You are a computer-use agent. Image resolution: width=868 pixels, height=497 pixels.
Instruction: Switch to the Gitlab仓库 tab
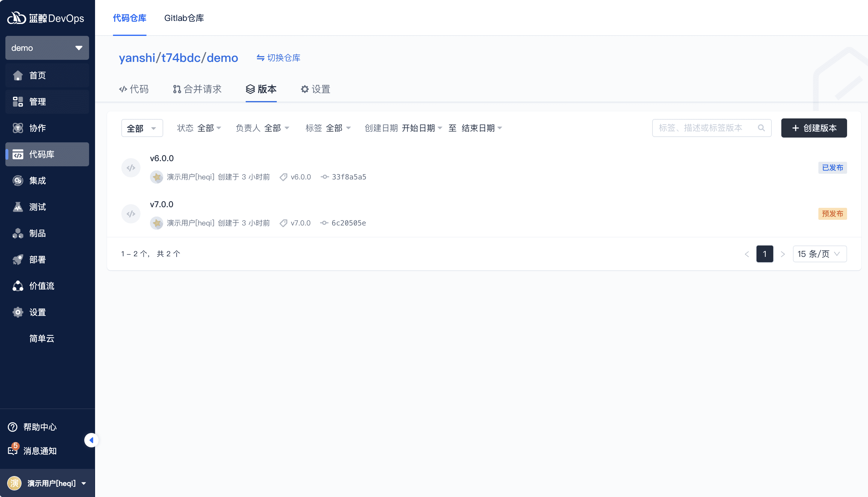pos(184,18)
